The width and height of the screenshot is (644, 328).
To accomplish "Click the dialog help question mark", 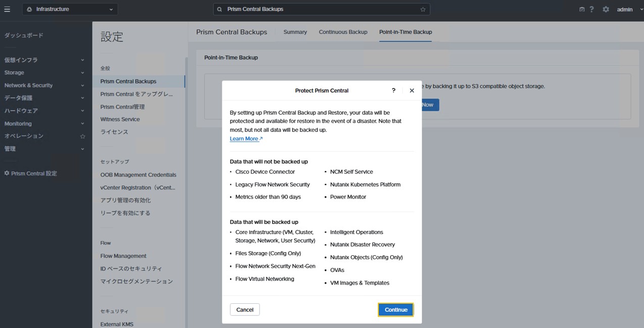I will click(393, 90).
